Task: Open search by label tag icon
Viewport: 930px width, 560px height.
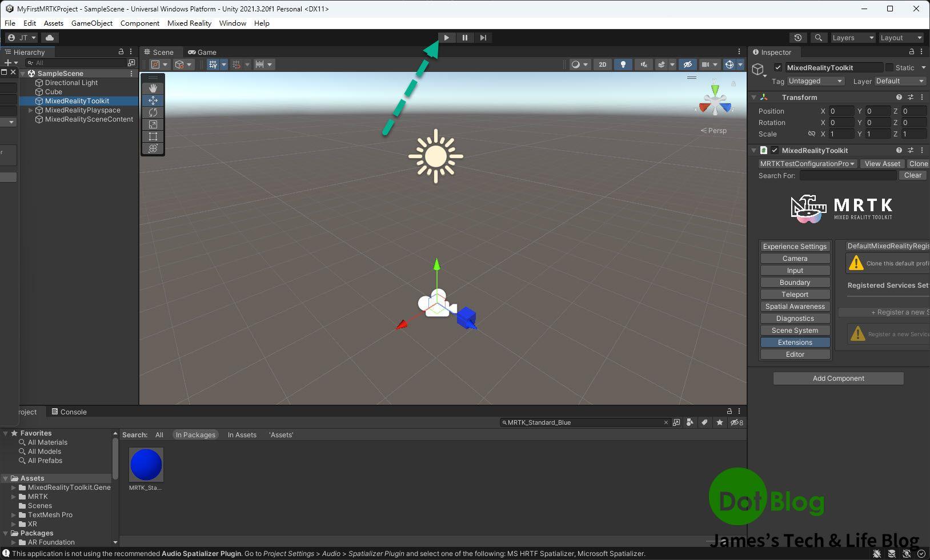Action: click(x=705, y=422)
